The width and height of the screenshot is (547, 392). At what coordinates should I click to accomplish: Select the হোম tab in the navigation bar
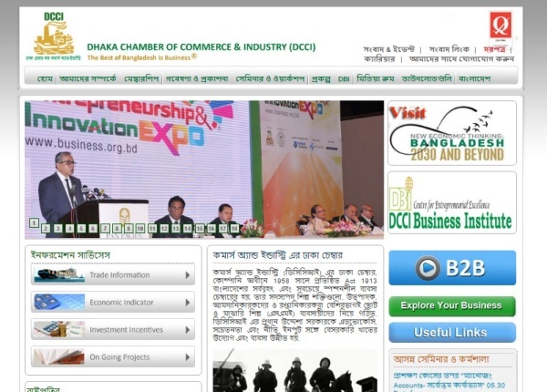46,79
